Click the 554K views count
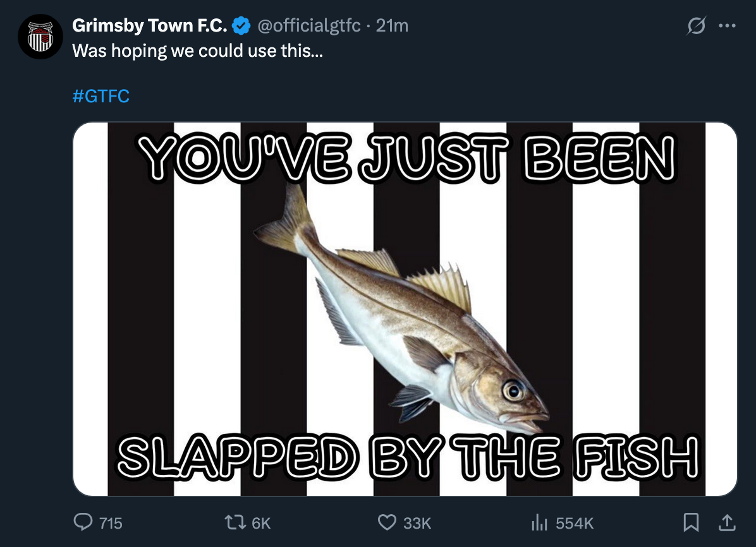756x547 pixels. tap(575, 523)
